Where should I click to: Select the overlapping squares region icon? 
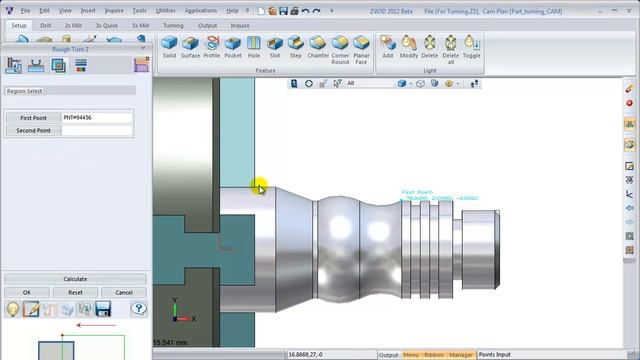tap(58, 65)
